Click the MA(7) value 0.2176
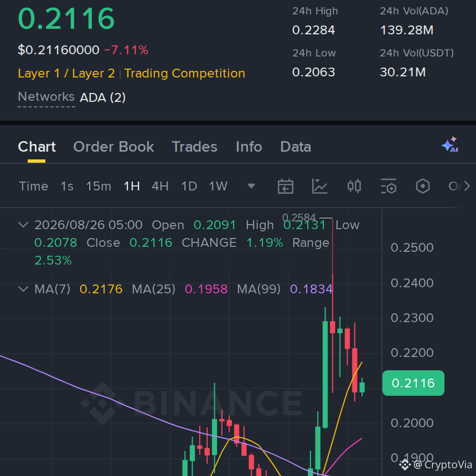 click(101, 289)
